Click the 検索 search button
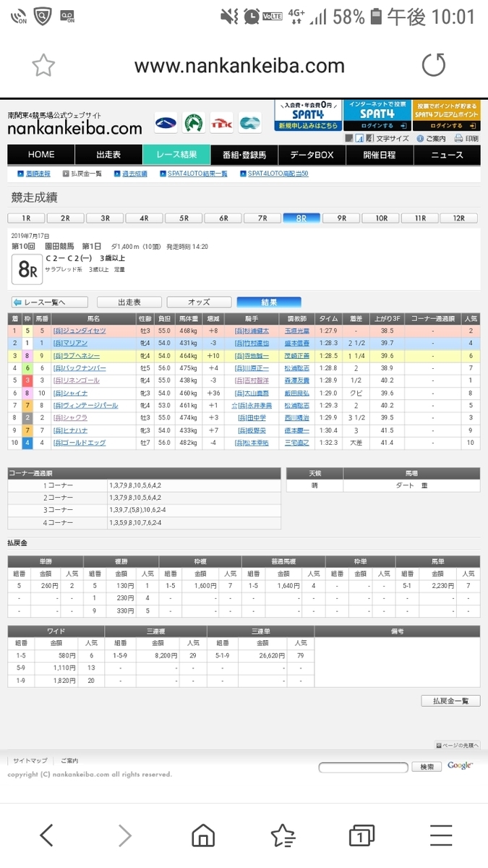Viewport: 488px width, 868px height. point(427,767)
